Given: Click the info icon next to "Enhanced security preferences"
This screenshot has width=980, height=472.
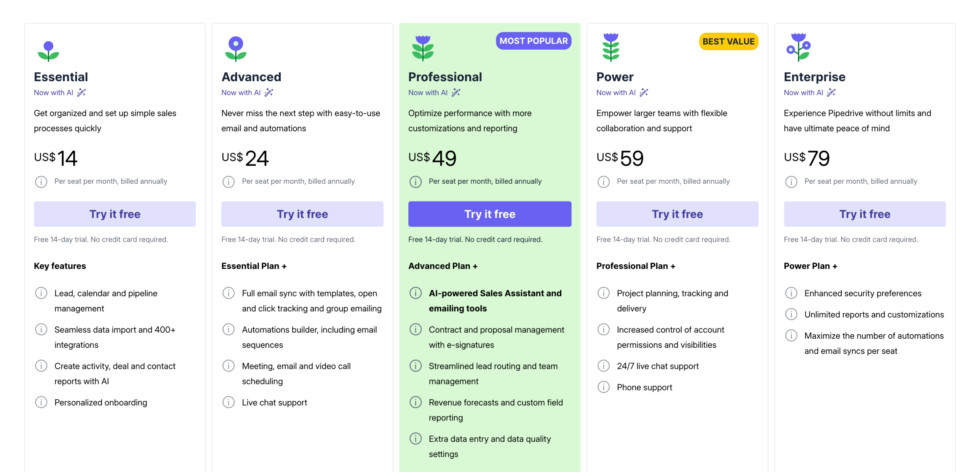Looking at the screenshot, I should [x=791, y=293].
